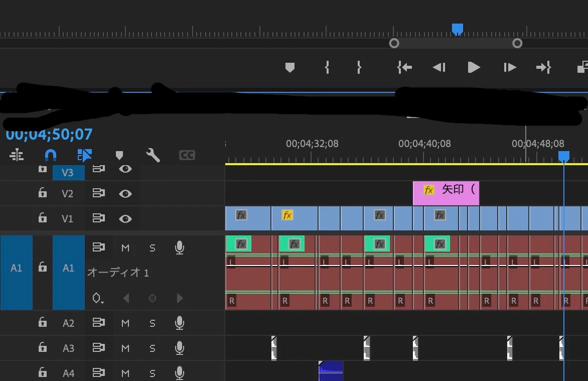The width and height of the screenshot is (588, 381).
Task: Toggle lock on V2 track
Action: click(42, 193)
